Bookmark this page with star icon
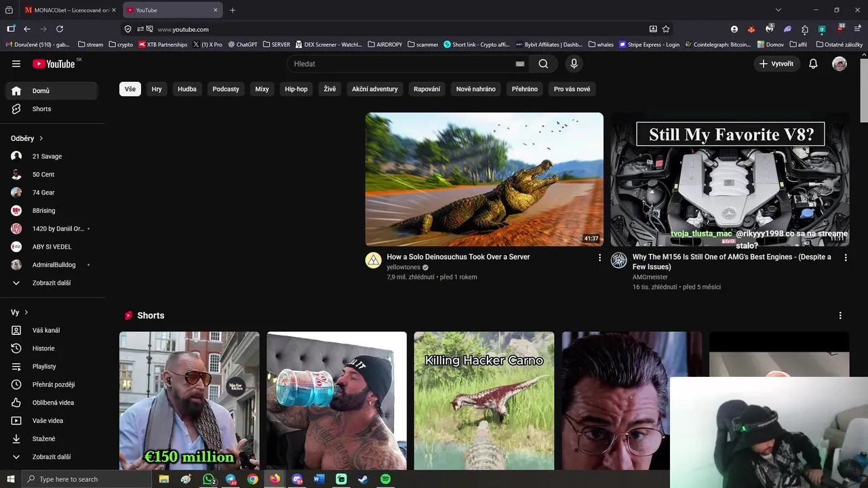This screenshot has width=868, height=488. [666, 29]
